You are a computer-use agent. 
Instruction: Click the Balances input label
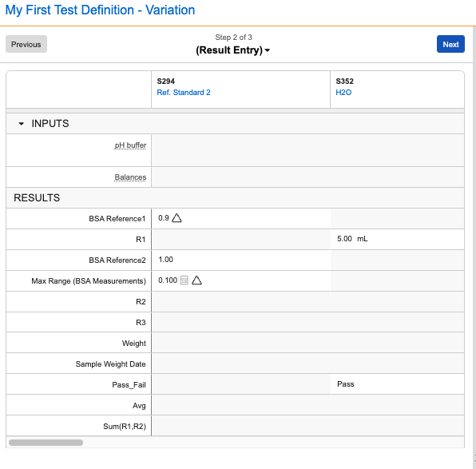pyautogui.click(x=130, y=177)
